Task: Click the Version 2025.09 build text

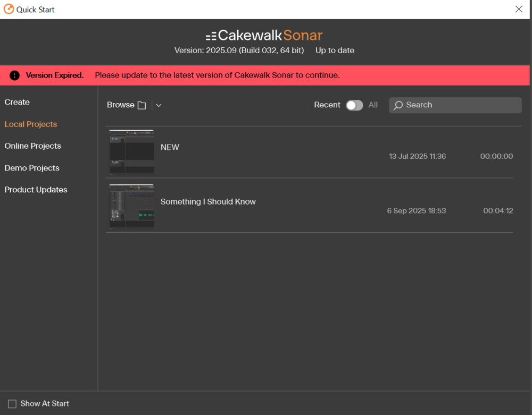Action: 239,50
